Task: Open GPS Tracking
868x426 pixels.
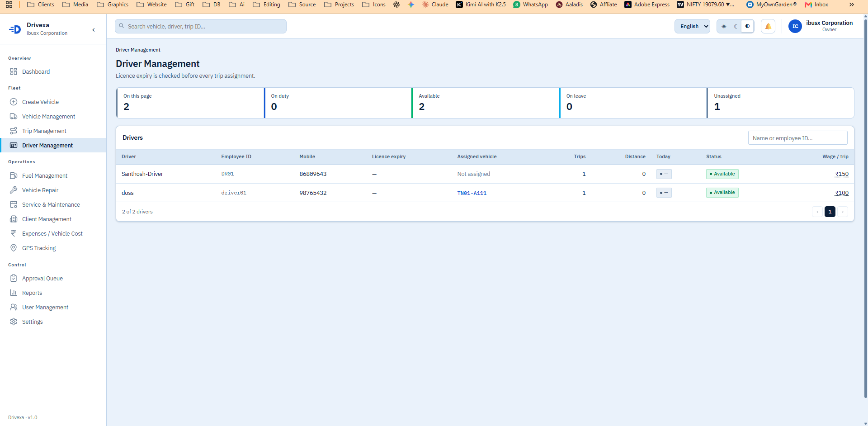Action: [53, 248]
